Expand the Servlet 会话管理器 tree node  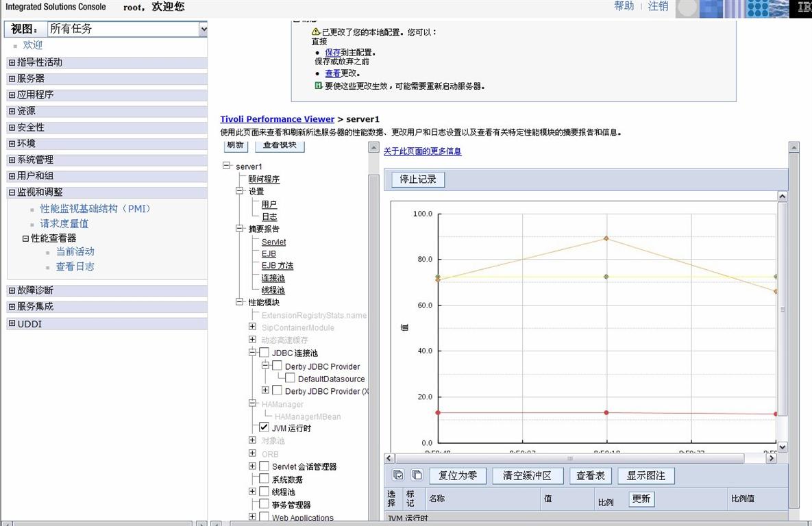(x=252, y=466)
